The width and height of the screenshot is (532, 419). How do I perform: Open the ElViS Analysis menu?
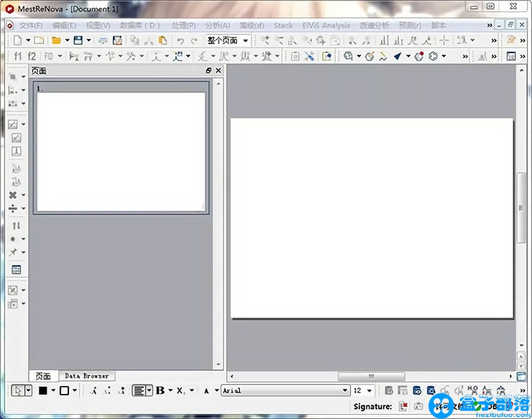tap(326, 25)
